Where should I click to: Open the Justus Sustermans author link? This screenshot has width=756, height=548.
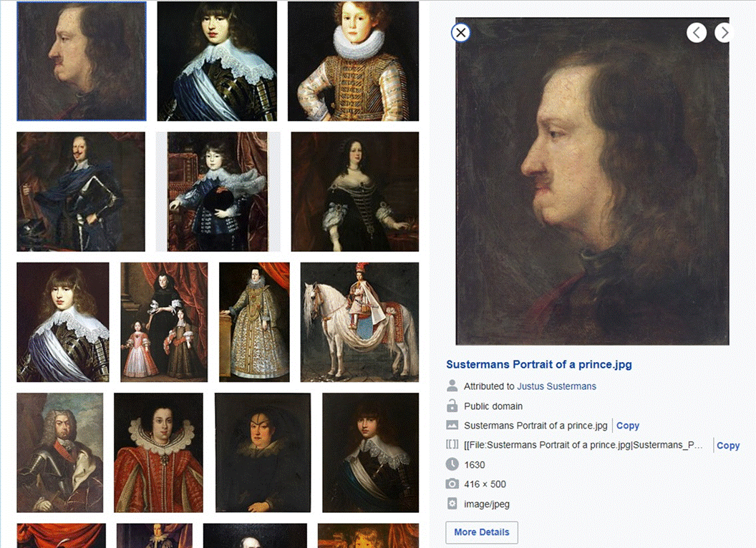click(x=556, y=386)
